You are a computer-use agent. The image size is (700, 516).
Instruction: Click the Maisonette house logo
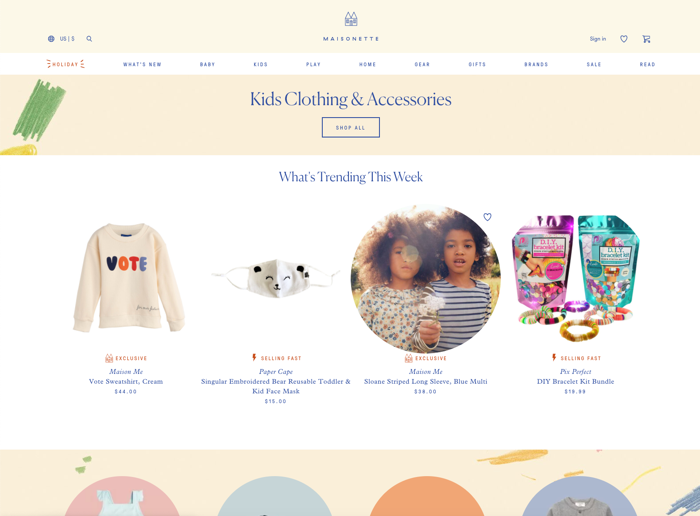[351, 19]
